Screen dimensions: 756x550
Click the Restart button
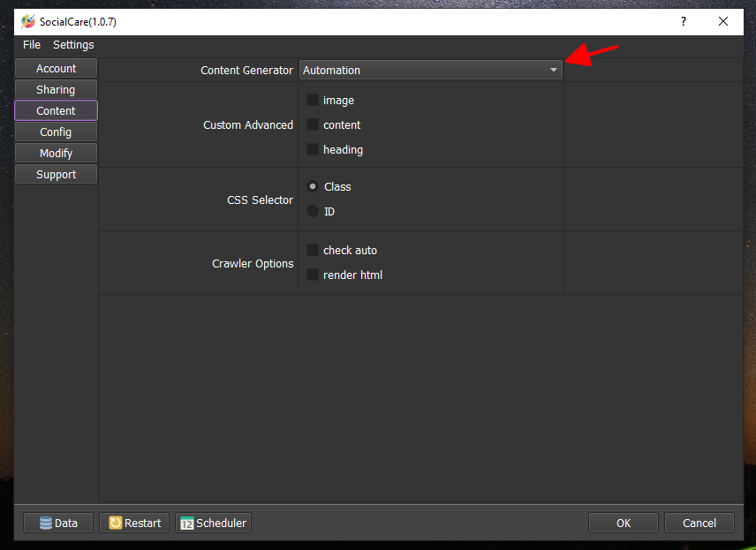click(x=134, y=523)
